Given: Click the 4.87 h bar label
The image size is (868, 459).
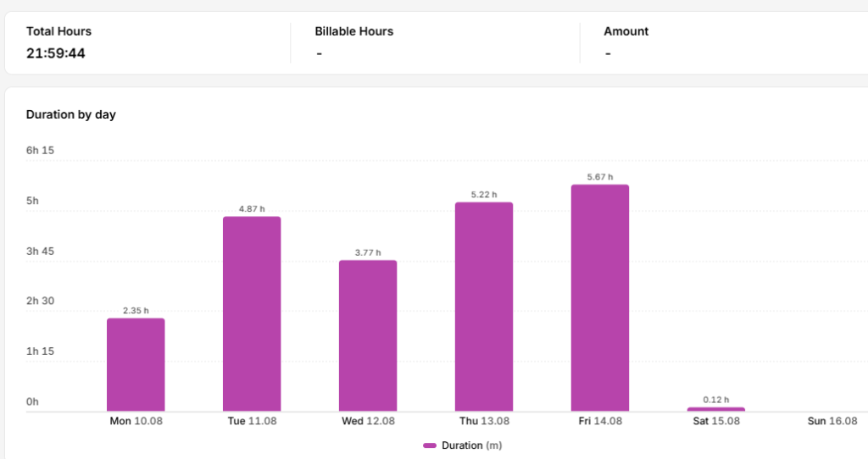Looking at the screenshot, I should (x=252, y=209).
